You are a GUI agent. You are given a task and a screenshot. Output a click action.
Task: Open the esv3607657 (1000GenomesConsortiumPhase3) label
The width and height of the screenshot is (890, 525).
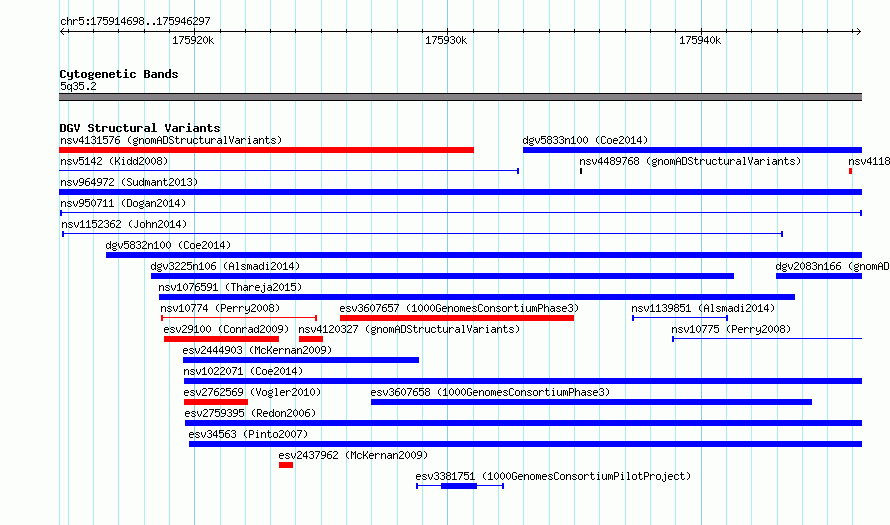coord(459,308)
